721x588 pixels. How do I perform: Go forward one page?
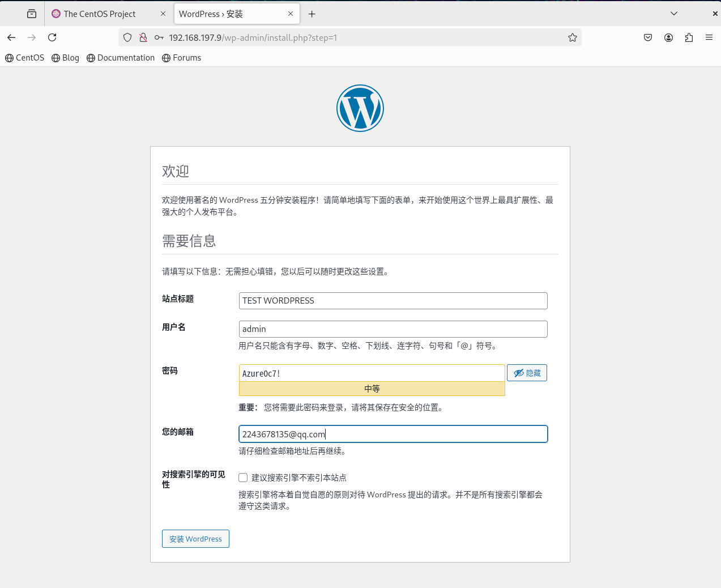pyautogui.click(x=32, y=37)
